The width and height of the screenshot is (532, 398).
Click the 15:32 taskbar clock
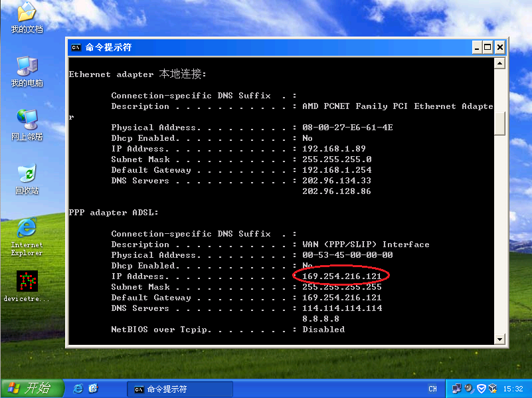(513, 389)
